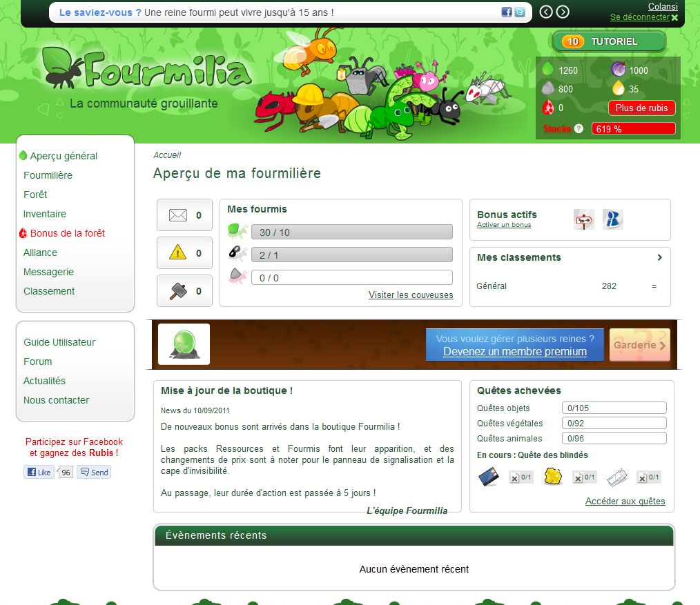Open Inventaire menu item
Viewport: 700px width, 605px height.
45,214
